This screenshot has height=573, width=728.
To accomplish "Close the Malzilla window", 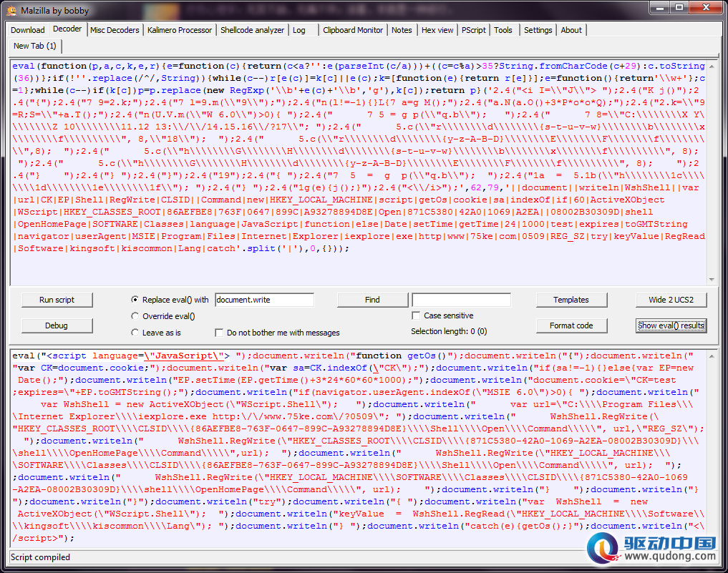I will [x=707, y=7].
